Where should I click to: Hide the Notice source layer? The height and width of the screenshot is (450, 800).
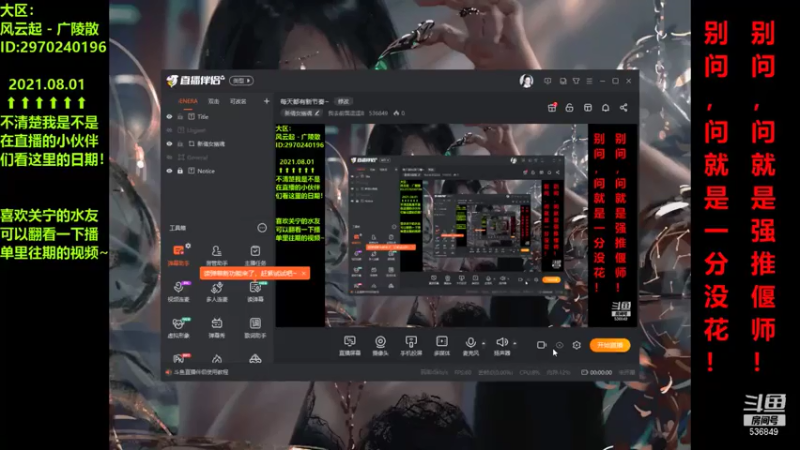(x=169, y=171)
